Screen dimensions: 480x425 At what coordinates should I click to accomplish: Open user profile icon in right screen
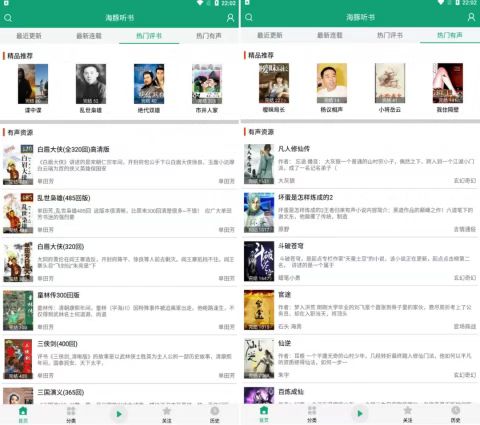pos(471,17)
